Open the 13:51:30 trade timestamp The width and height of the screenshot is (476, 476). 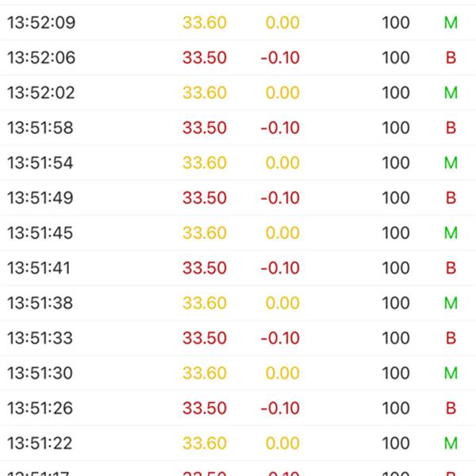point(41,373)
